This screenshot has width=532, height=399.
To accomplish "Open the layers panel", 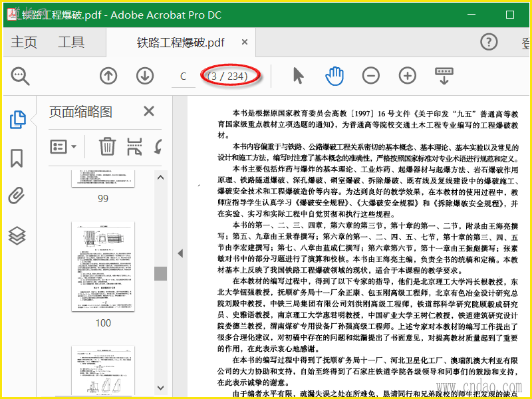I will pos(17,235).
